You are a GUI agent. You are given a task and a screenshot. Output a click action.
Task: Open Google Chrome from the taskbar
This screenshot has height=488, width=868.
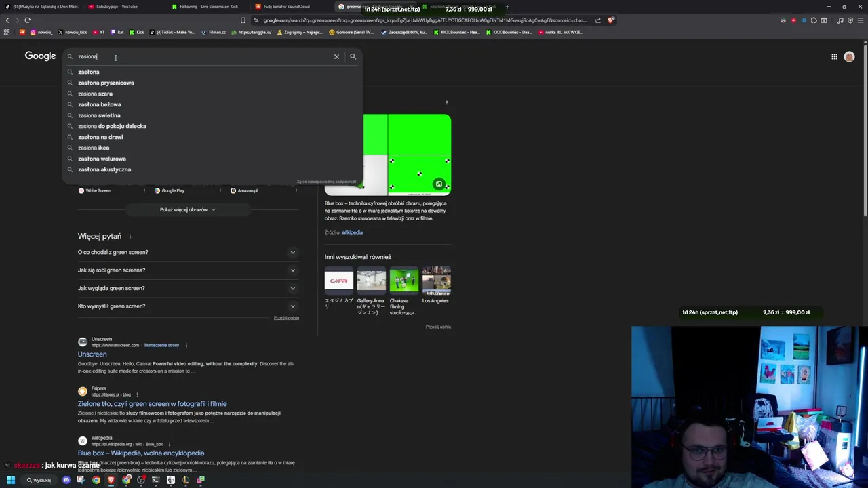tap(96, 480)
